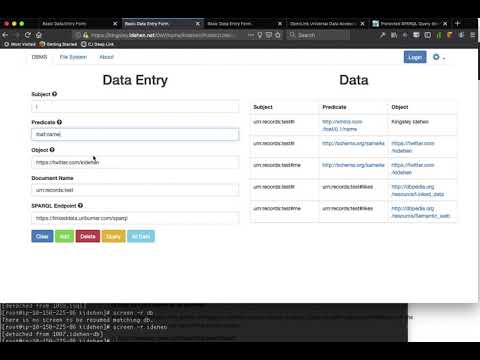
Task: Close the first browser tab
Action: pos(115,24)
